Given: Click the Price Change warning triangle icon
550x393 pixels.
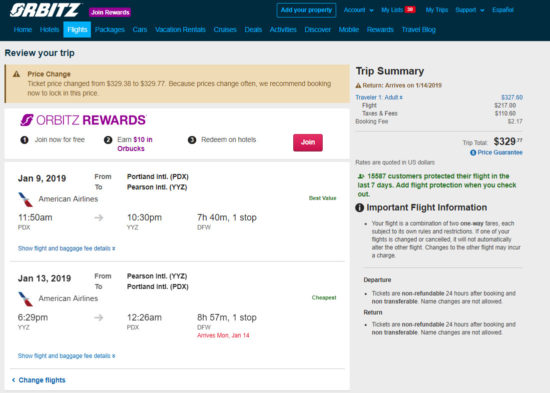Looking at the screenshot, I should [16, 74].
